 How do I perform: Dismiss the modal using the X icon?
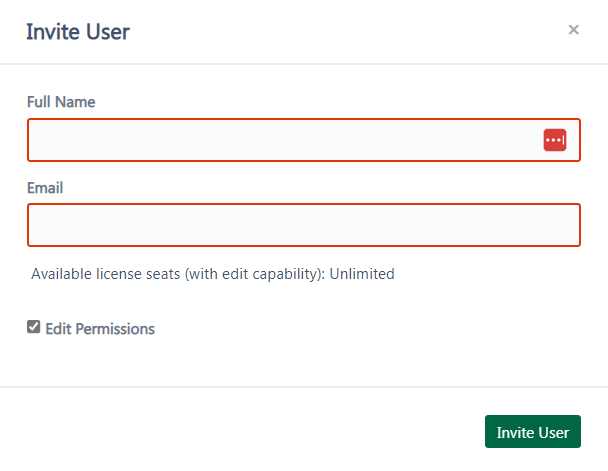coord(573,30)
